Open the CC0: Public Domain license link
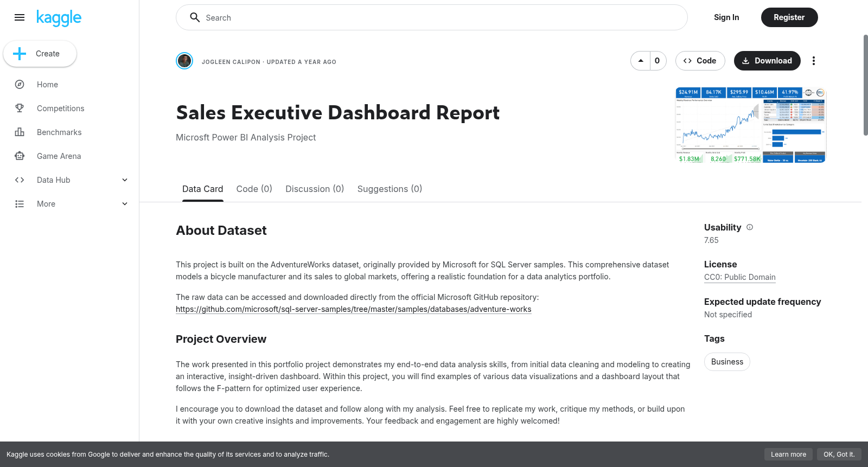 [740, 277]
